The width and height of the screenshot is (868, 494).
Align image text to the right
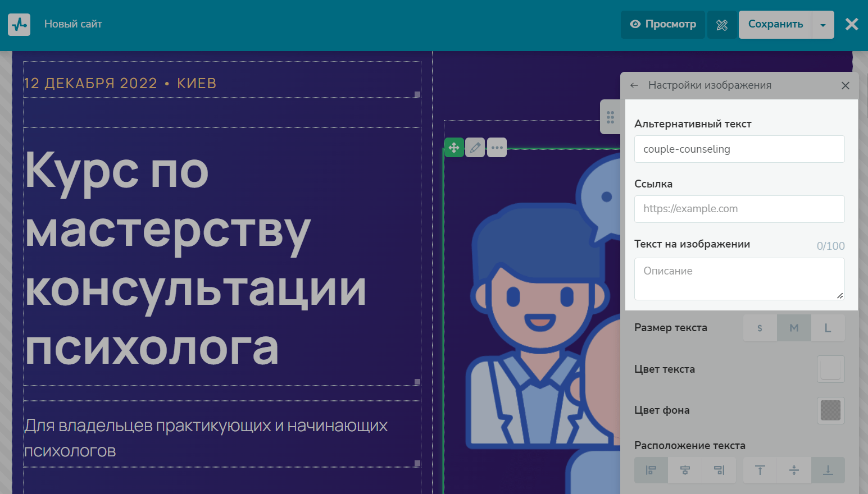coord(719,470)
